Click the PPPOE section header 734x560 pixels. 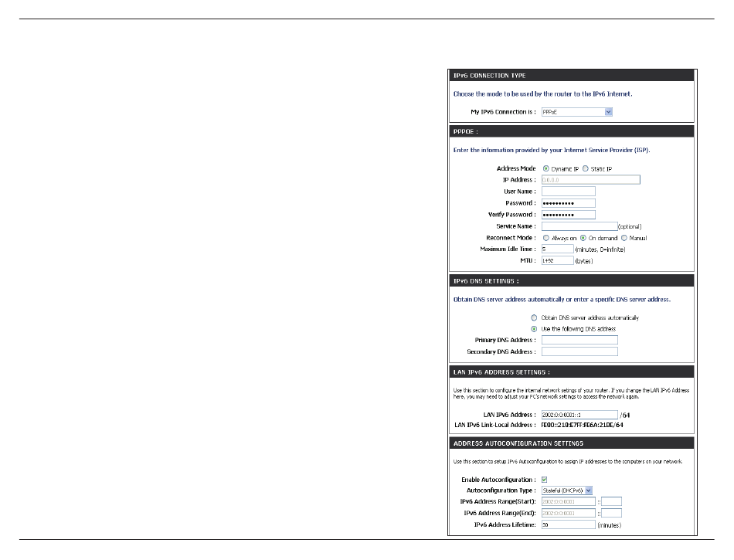572,131
